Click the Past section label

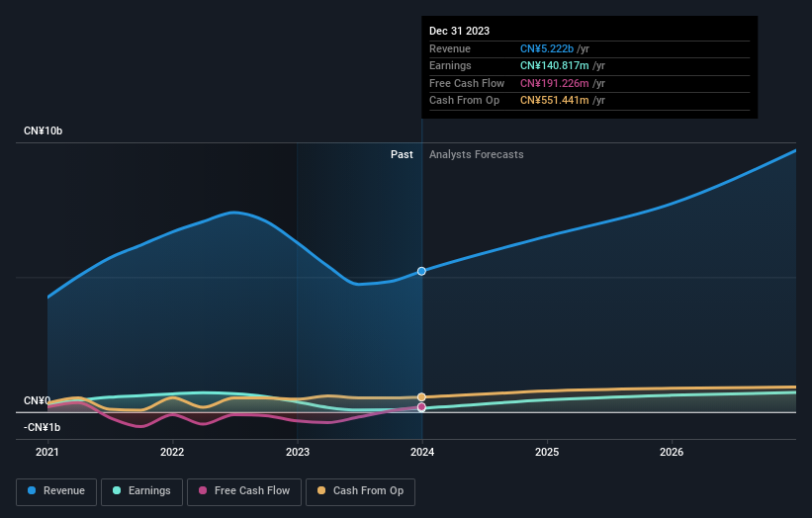[x=402, y=154]
